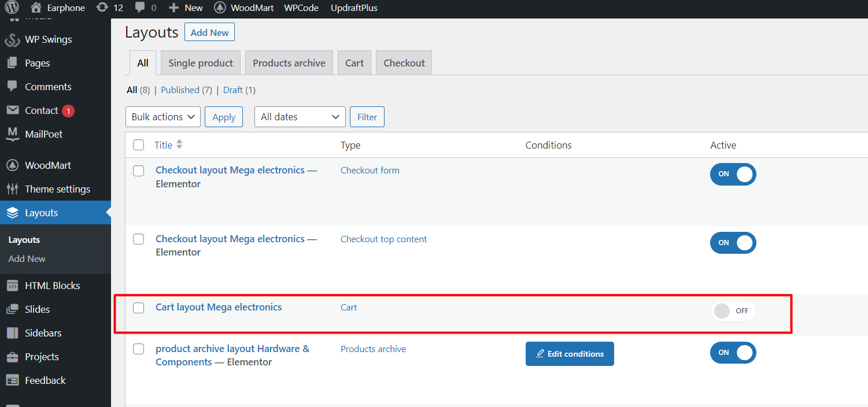868x407 pixels.
Task: Click the Theme settings sliders icon
Action: 13,189
